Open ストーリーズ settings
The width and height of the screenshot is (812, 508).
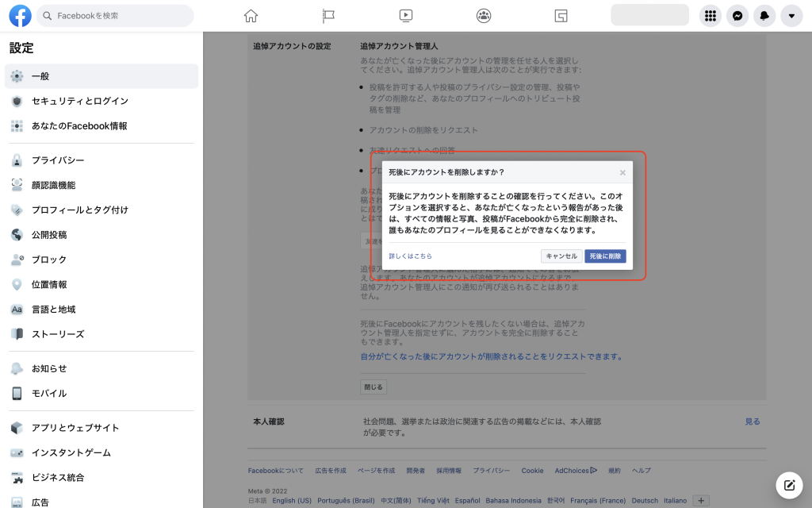tap(101, 334)
